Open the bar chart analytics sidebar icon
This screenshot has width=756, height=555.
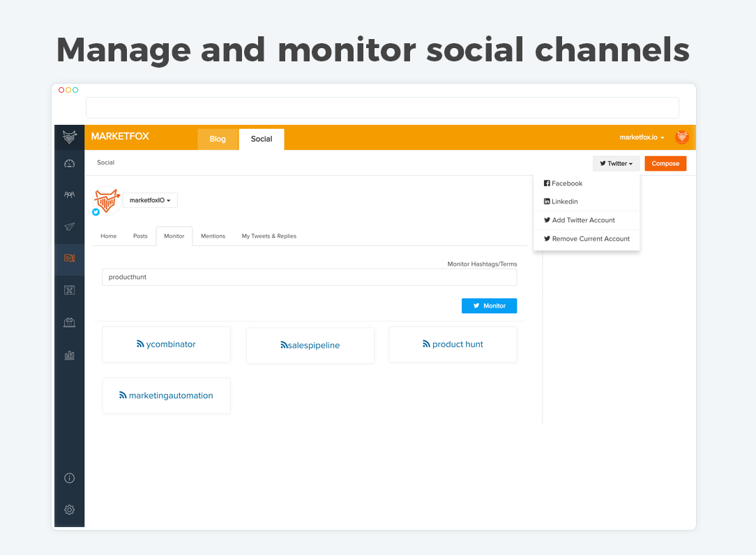click(70, 356)
